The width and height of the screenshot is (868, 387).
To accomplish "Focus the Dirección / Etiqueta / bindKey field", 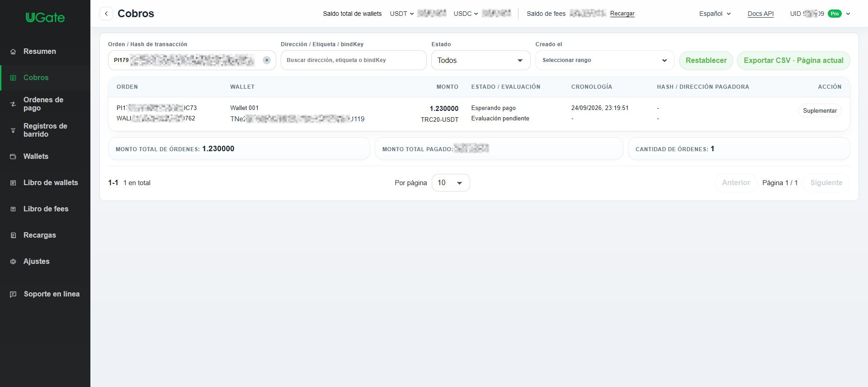I will click(354, 60).
